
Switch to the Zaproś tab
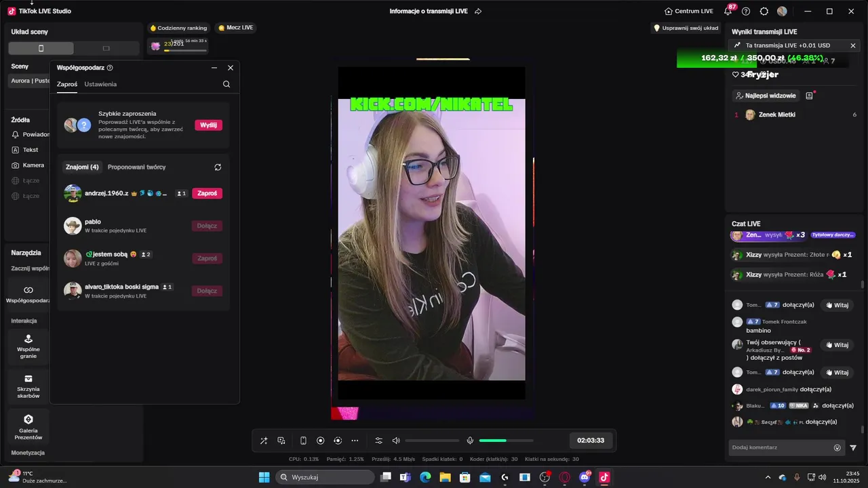(x=67, y=84)
